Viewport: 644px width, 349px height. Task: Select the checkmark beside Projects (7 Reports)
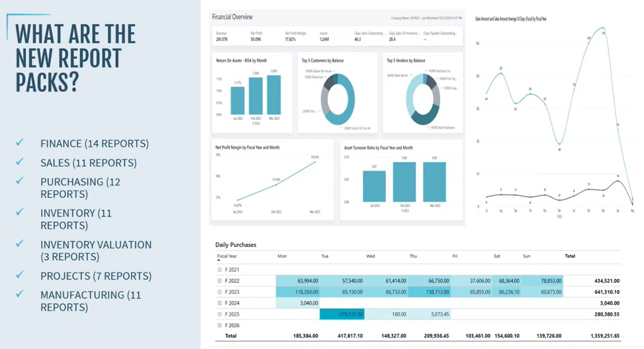pos(19,275)
